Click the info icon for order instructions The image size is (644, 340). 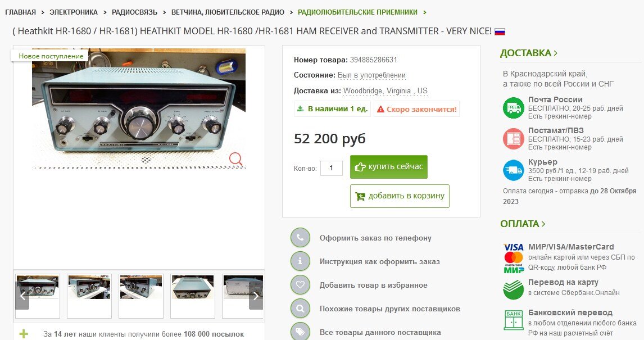[300, 261]
